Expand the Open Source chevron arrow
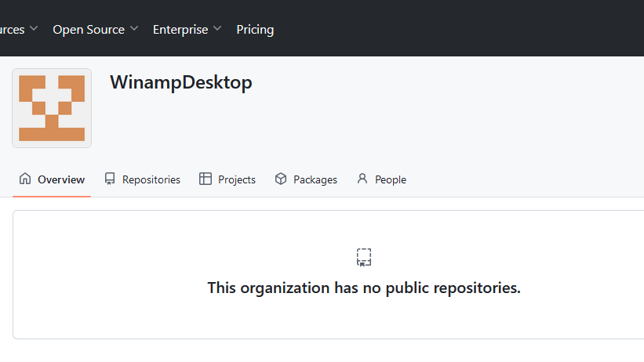 [134, 29]
